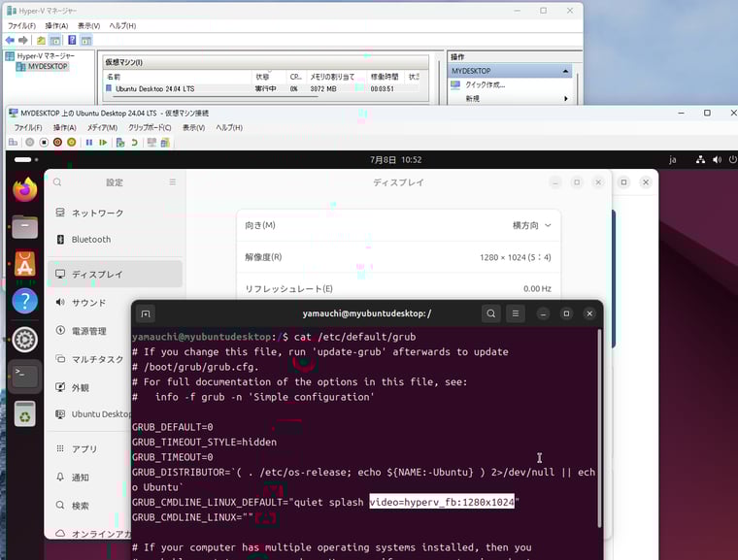Open Trash from the Ubuntu dock
Viewport: 738px width, 560px height.
coord(25,413)
